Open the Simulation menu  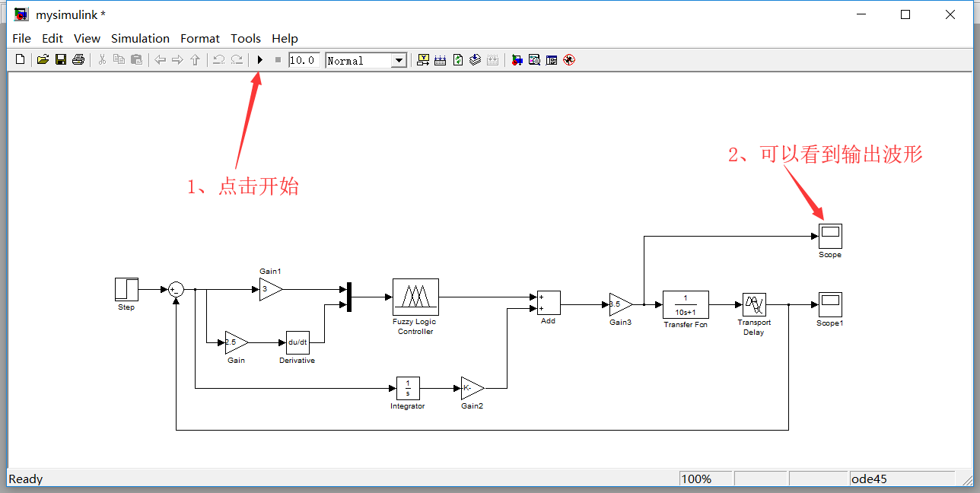(x=140, y=38)
